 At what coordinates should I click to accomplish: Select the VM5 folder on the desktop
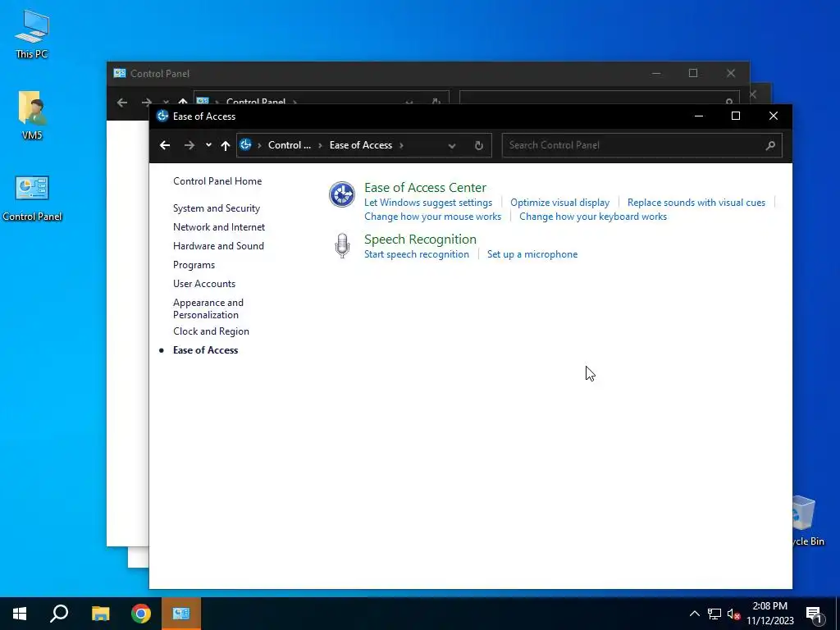[32, 115]
